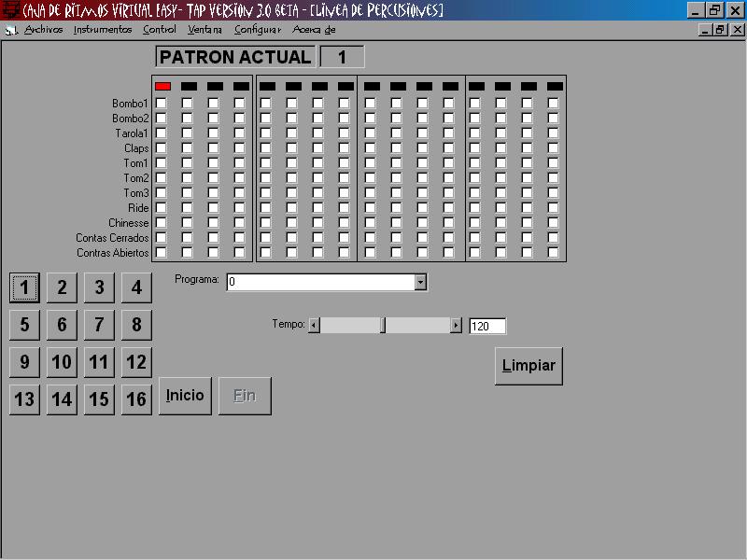Select pattern button 16
747x560 pixels.
point(136,399)
